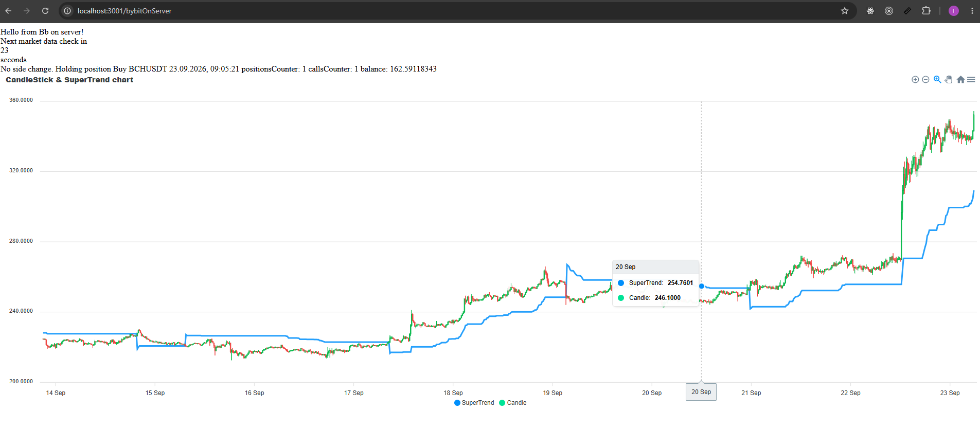This screenshot has height=428, width=980.
Task: Open the Chrome three-dot menu
Action: pos(972,11)
